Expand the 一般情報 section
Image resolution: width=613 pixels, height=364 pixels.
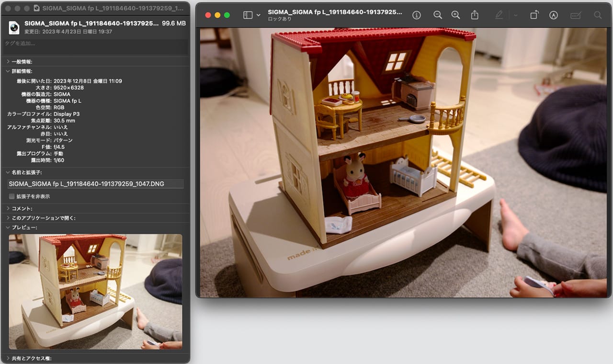tap(8, 62)
